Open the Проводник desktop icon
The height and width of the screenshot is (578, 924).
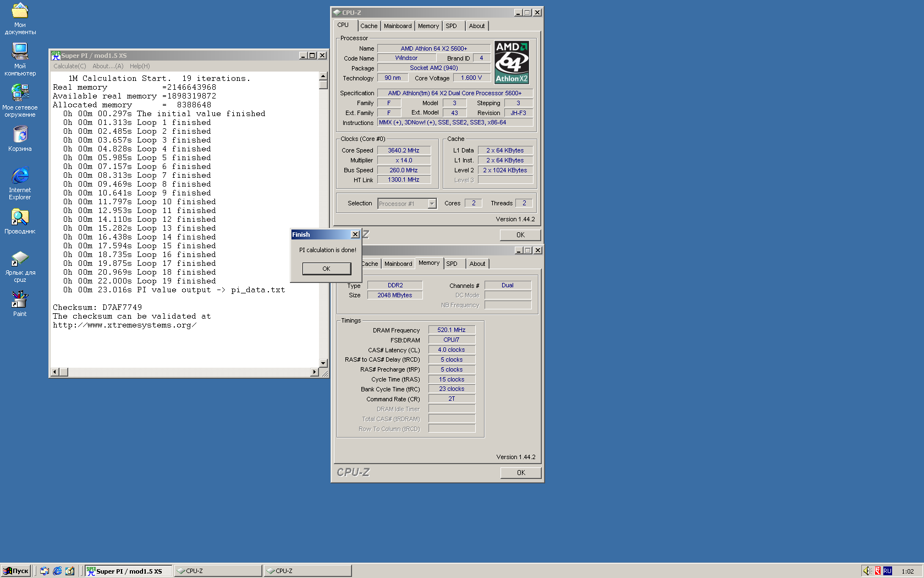click(x=20, y=221)
